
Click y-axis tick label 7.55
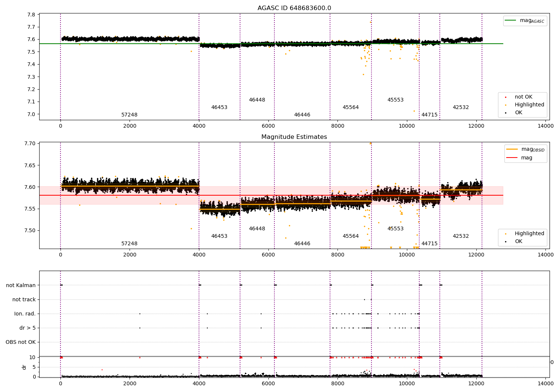30,209
